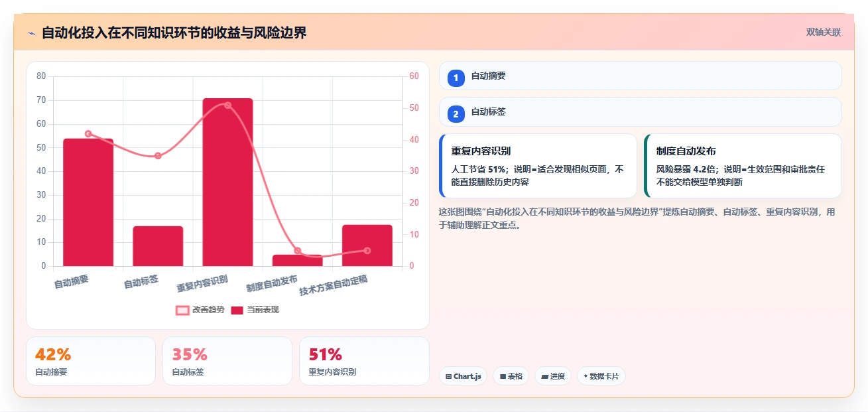Click the 双轴关联 badge in the header

pos(824,32)
